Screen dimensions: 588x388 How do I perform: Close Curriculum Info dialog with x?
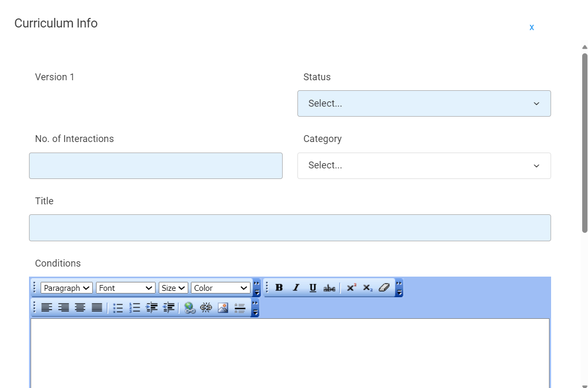click(x=532, y=27)
